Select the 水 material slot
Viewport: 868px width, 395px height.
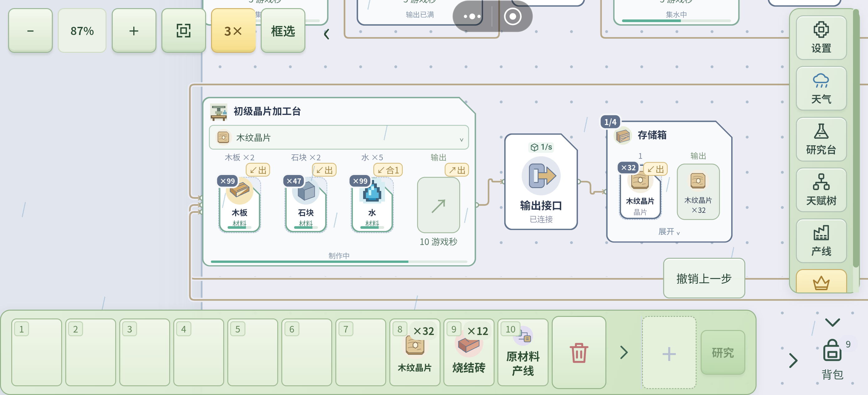point(372,204)
